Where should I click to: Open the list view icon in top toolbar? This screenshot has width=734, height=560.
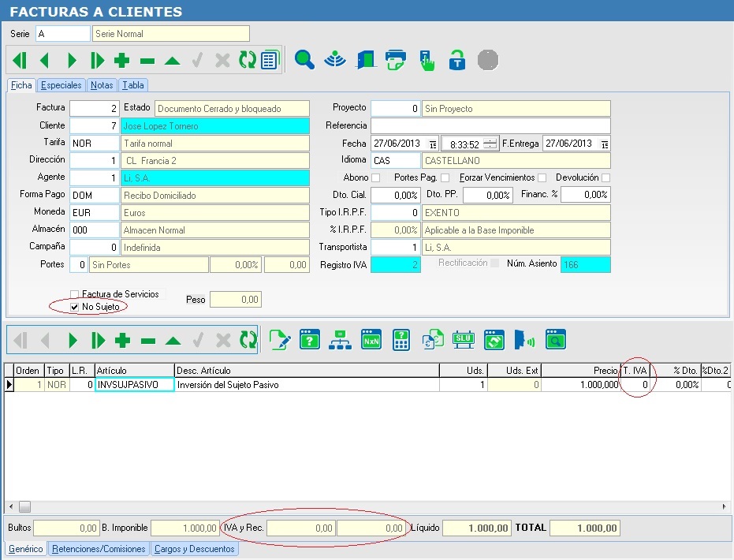[x=270, y=59]
